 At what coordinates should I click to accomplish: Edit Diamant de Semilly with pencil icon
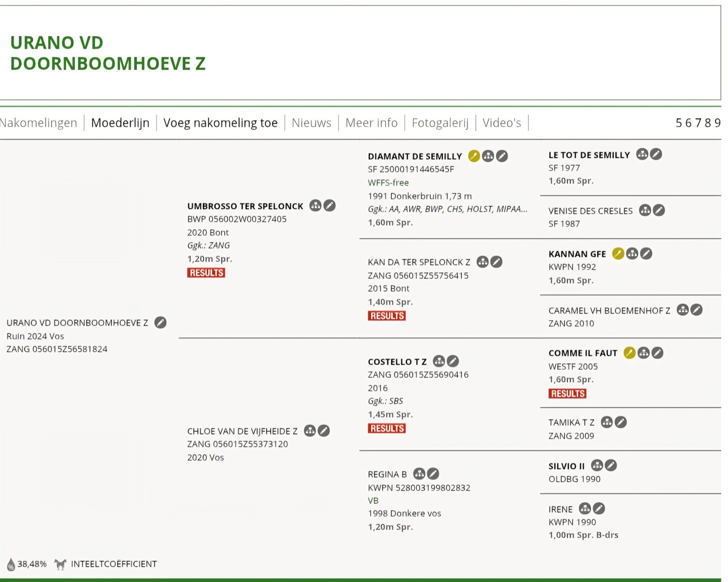pos(502,156)
